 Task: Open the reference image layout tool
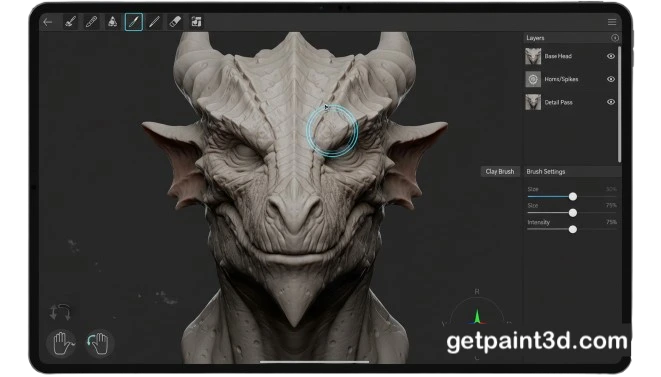click(196, 22)
